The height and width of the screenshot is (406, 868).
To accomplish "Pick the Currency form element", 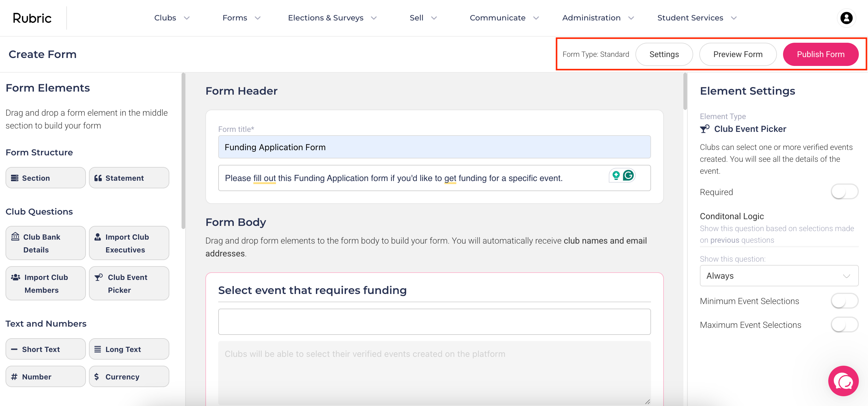I will click(129, 376).
